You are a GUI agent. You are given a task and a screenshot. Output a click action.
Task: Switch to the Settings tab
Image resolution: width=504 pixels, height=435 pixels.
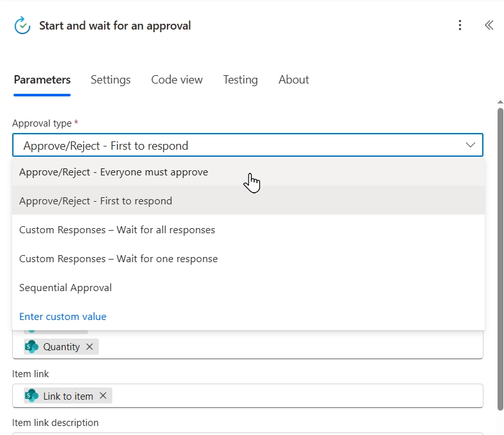110,80
